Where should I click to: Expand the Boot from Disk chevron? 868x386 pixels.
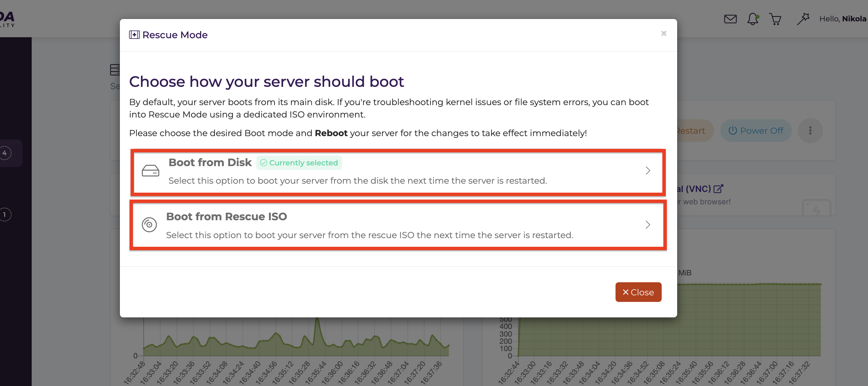pyautogui.click(x=648, y=171)
